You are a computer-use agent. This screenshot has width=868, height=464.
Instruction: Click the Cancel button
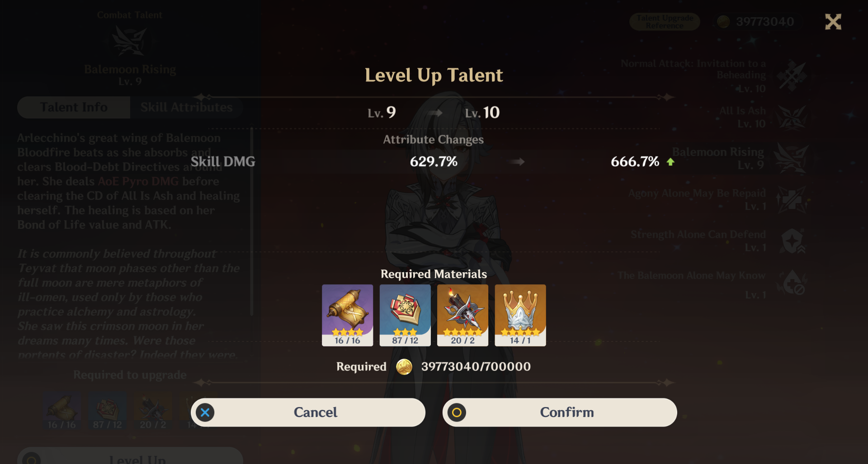coord(308,412)
